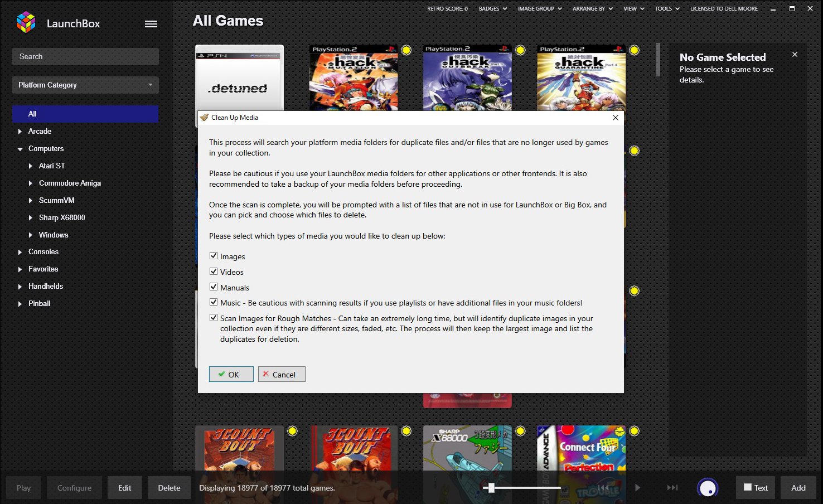The image size is (823, 504).
Task: Click the round music player icon
Action: click(x=708, y=488)
